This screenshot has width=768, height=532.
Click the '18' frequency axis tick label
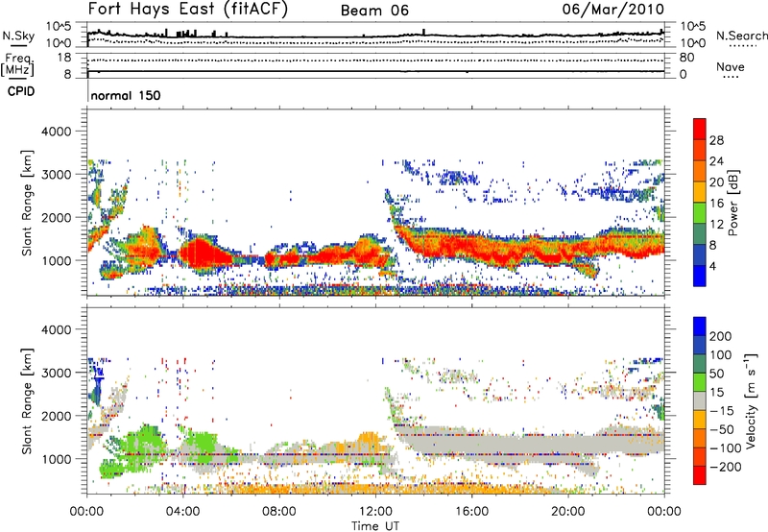(64, 58)
